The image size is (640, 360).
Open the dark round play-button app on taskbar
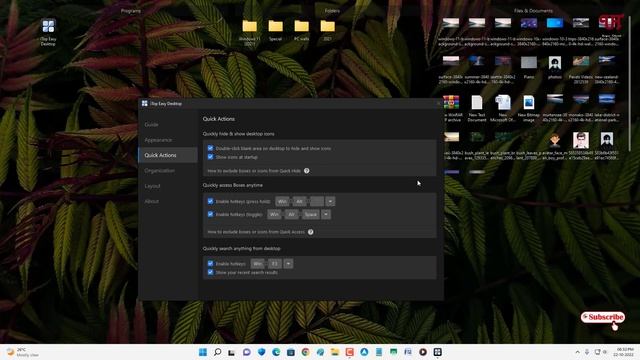(423, 352)
